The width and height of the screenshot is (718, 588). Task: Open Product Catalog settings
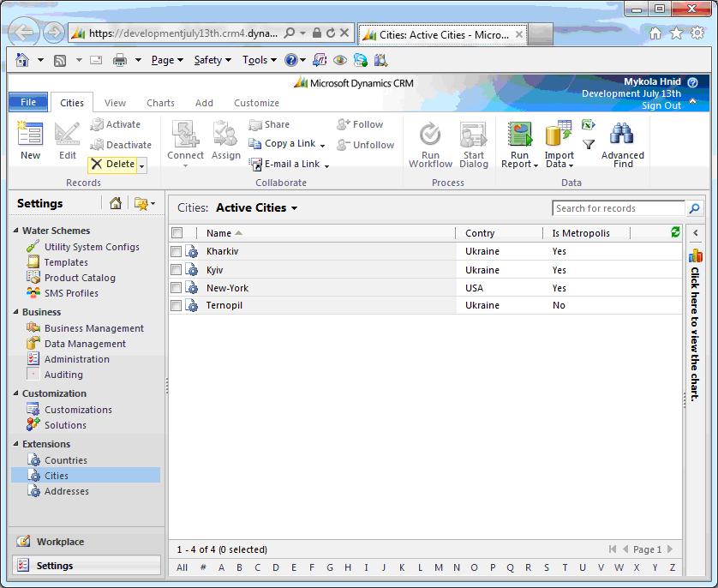[80, 278]
